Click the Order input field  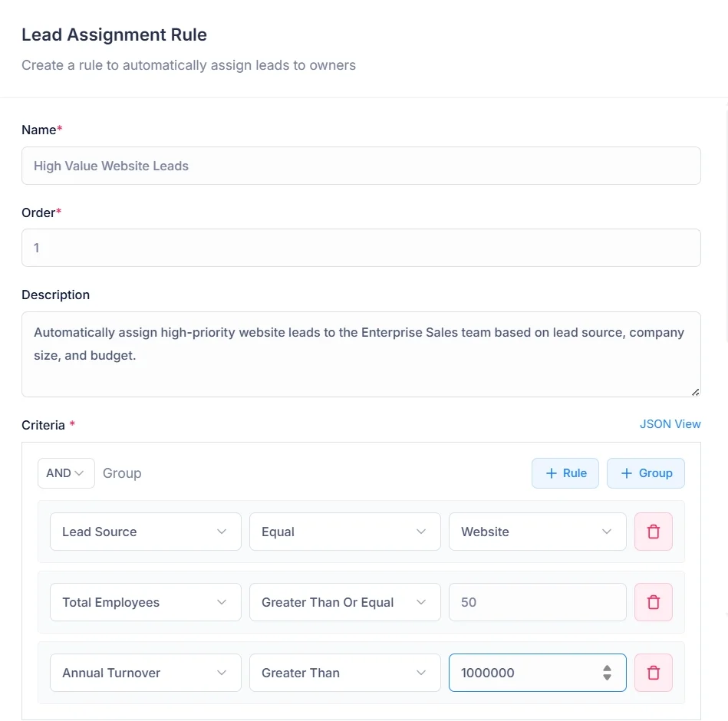tap(361, 248)
